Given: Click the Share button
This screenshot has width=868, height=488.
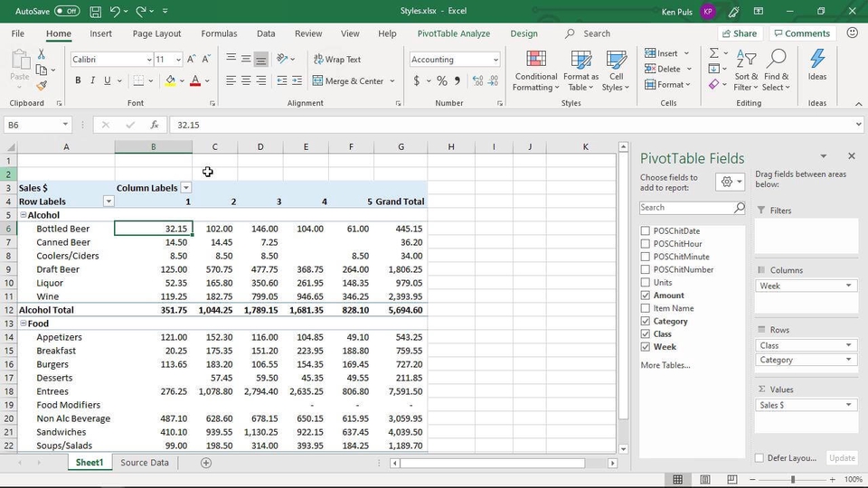Looking at the screenshot, I should [x=739, y=33].
